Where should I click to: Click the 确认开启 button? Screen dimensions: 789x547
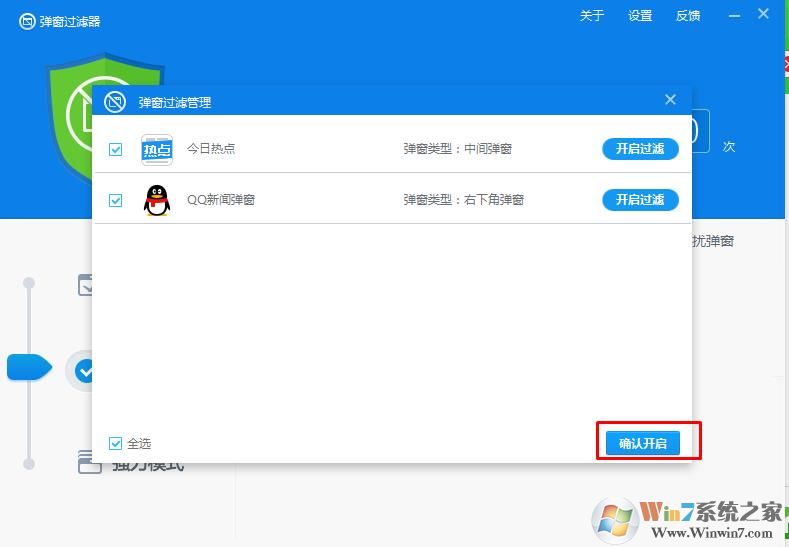643,443
